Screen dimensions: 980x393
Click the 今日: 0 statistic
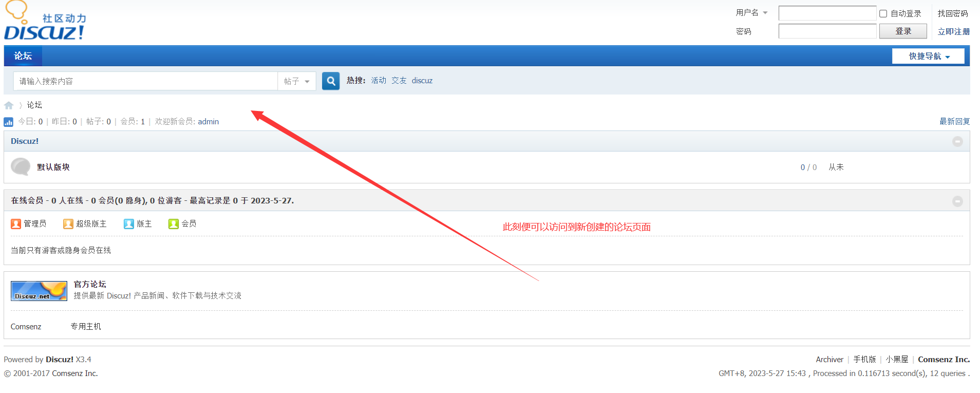pos(30,122)
